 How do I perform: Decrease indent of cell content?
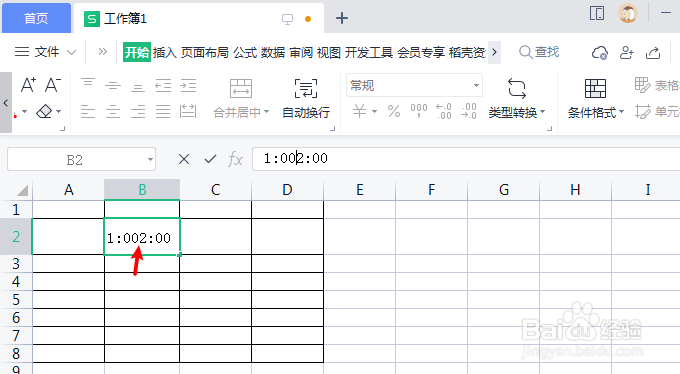click(163, 85)
